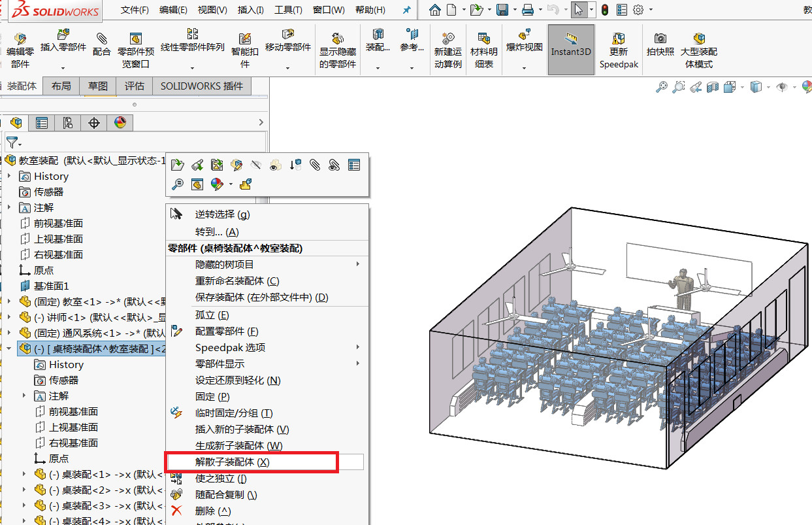Screen dimensions: 812x525
Task: Open ConfigurationManager tab icon
Action: pyautogui.click(x=68, y=122)
